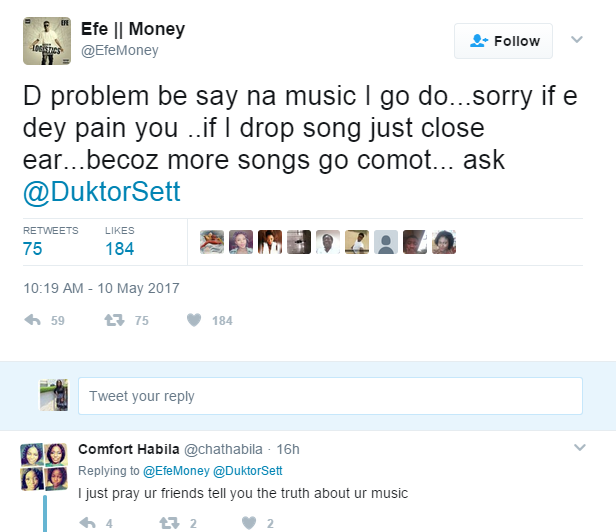Expand the main tweet options chevron
Image resolution: width=616 pixels, height=532 pixels.
tap(576, 40)
